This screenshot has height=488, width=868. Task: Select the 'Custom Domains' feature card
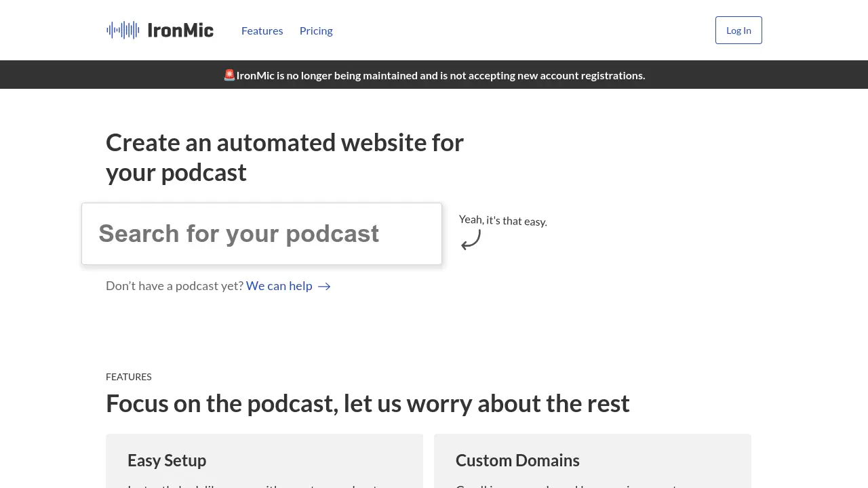[592, 460]
